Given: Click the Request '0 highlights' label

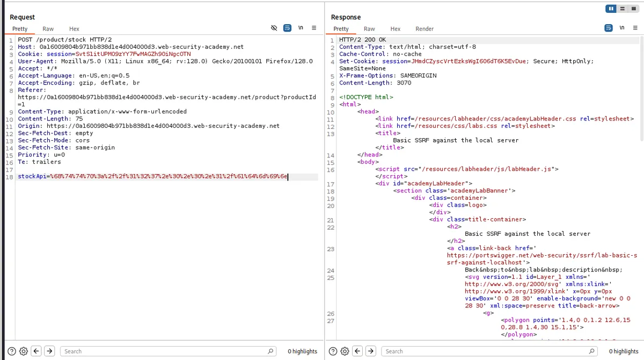Looking at the screenshot, I should (302, 351).
